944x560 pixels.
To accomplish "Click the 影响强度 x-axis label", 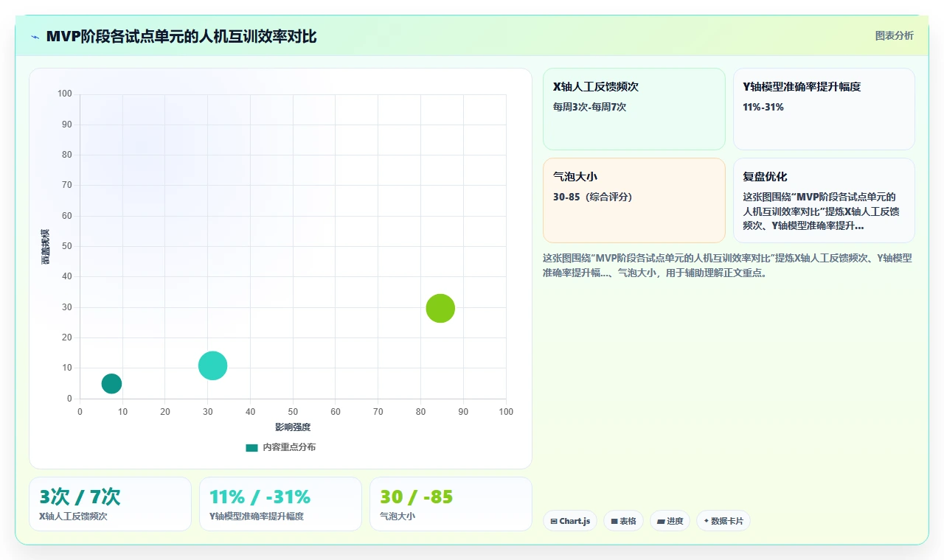I will tap(293, 427).
